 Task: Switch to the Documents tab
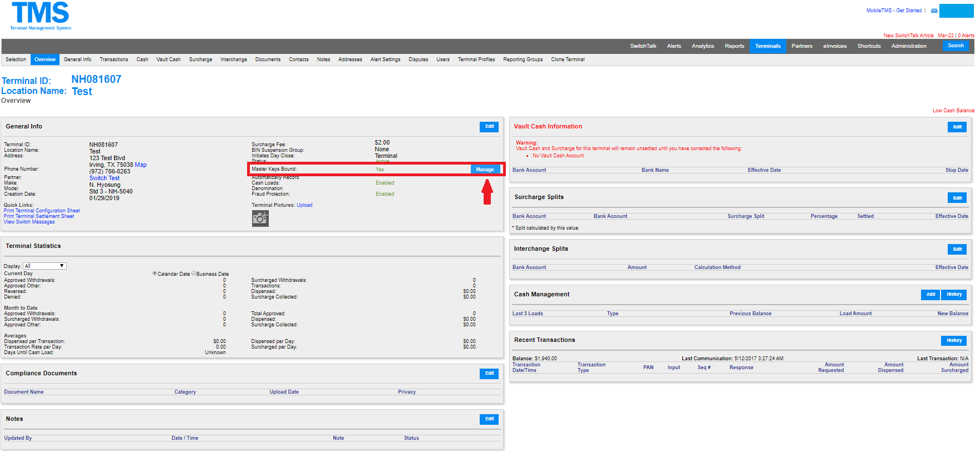tap(268, 59)
